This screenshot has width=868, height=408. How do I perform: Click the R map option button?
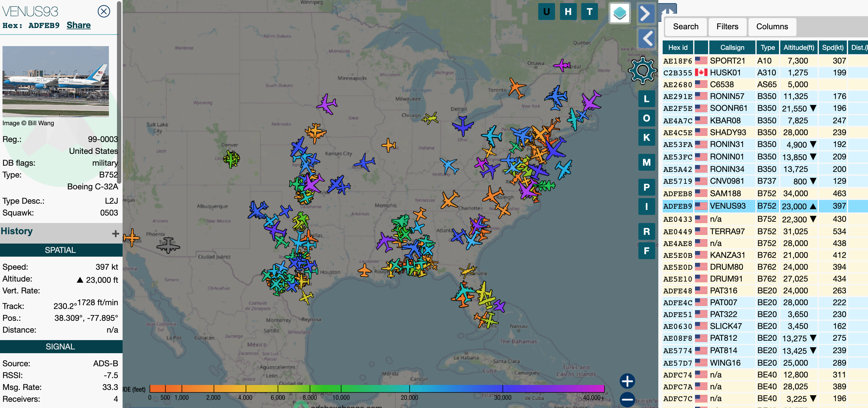click(x=646, y=231)
